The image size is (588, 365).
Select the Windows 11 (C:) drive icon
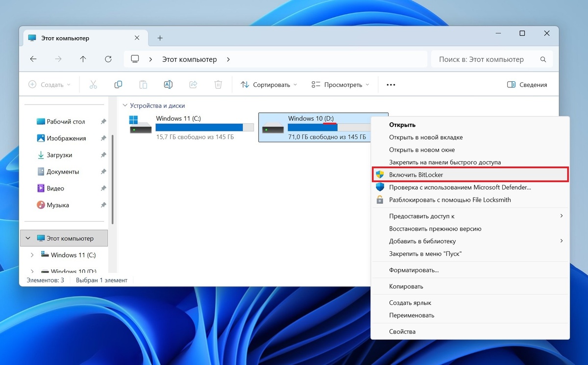[x=141, y=125]
